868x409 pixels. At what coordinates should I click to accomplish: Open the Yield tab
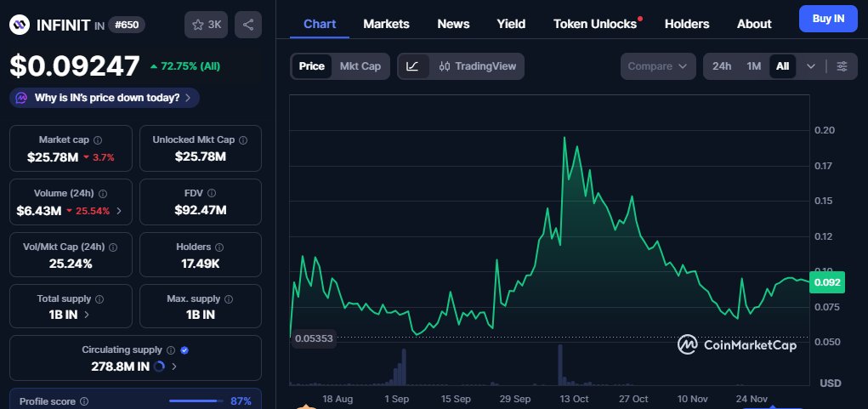511,24
